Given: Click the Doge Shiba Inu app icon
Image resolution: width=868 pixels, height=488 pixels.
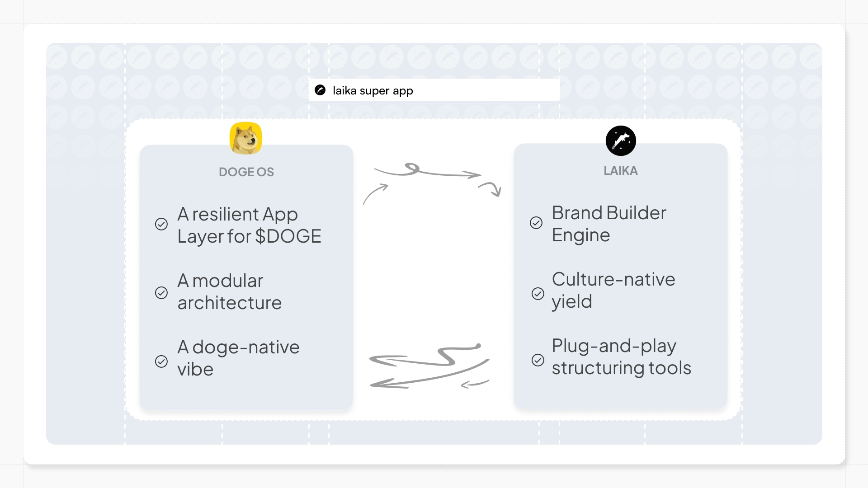Looking at the screenshot, I should click(x=245, y=138).
